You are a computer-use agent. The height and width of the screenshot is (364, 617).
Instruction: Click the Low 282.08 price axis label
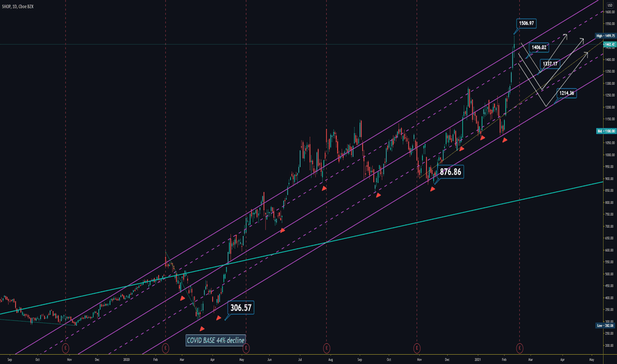[606, 326]
